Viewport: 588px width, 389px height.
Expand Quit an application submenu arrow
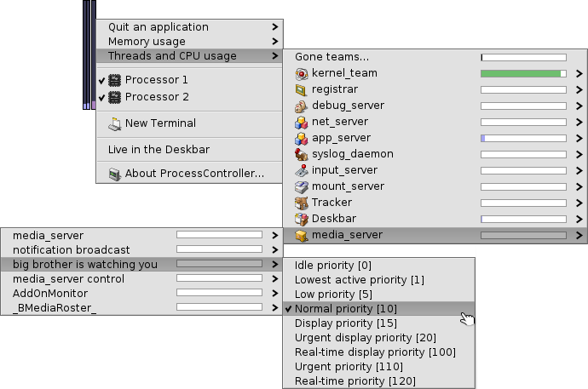275,26
